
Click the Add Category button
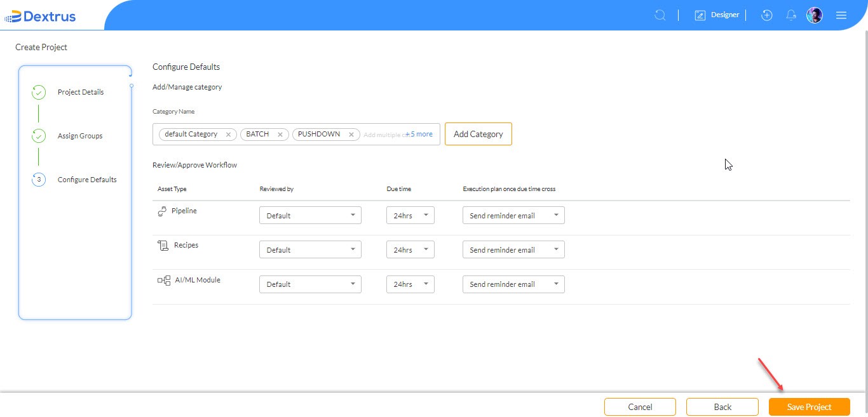point(478,134)
